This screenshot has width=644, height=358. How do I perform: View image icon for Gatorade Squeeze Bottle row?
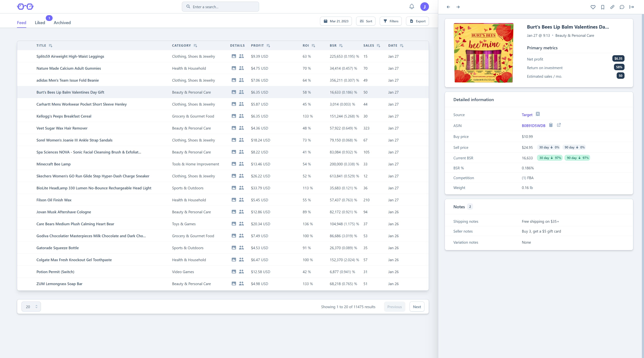(234, 248)
